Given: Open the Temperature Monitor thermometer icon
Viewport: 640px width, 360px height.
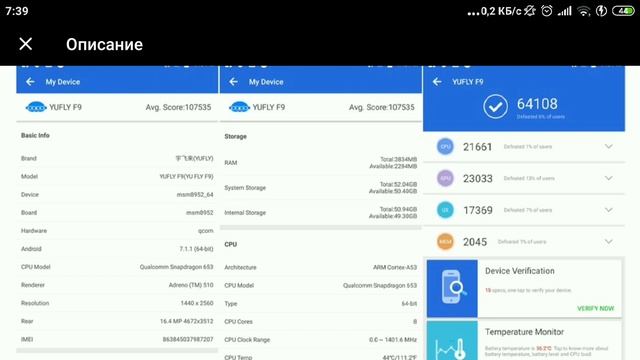Looking at the screenshot, I should point(452,340).
